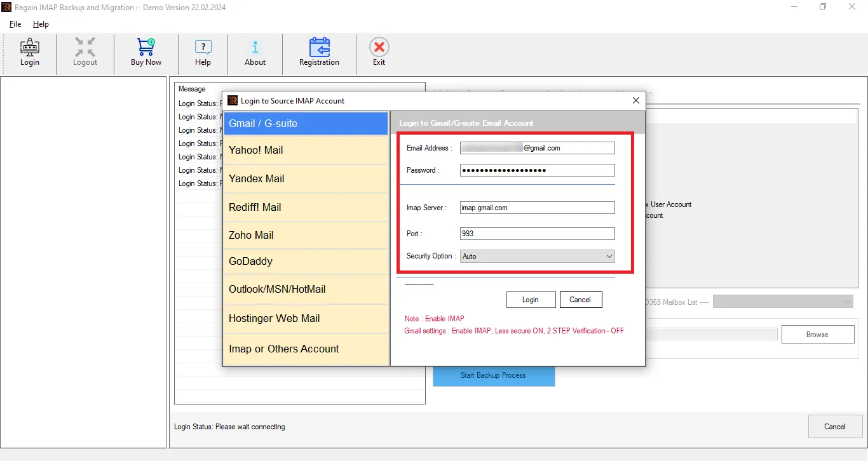Open the About info icon
The height and width of the screenshot is (461, 868).
coord(255,48)
